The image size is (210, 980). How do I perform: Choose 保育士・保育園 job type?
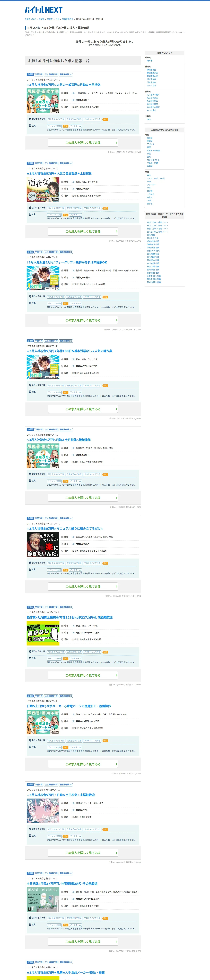tap(153, 151)
